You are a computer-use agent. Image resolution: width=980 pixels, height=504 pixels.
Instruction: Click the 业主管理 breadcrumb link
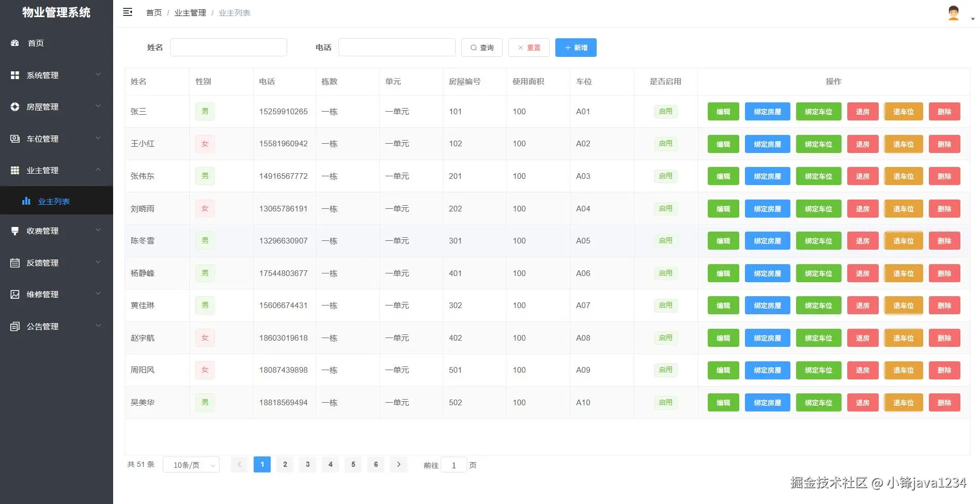click(190, 12)
